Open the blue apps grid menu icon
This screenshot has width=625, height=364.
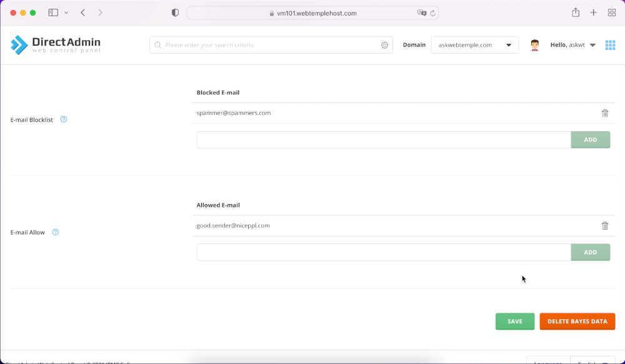610,45
